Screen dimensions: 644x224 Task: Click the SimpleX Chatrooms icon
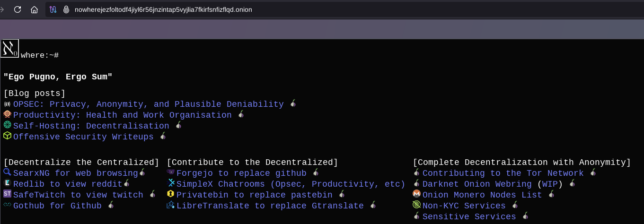coord(171,183)
